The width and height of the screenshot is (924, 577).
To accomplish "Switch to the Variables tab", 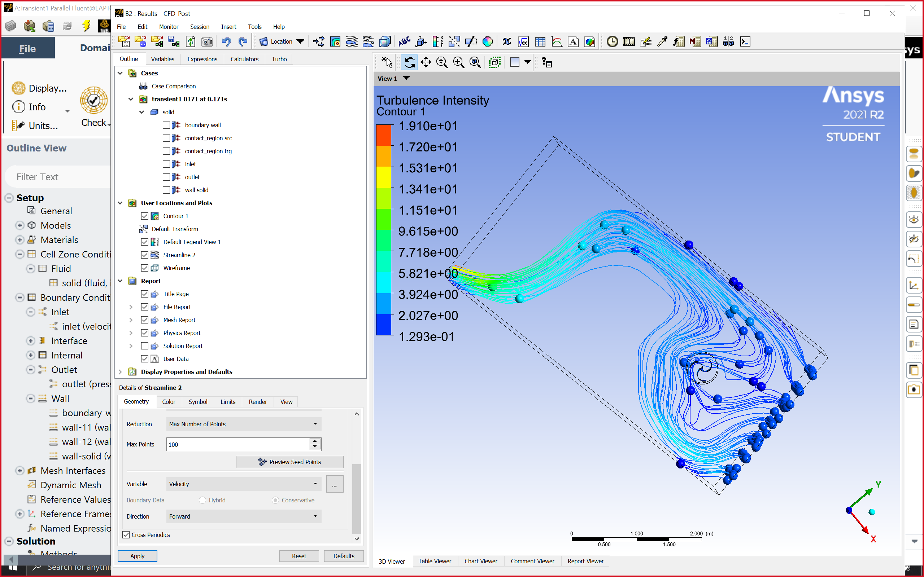I will (x=162, y=59).
